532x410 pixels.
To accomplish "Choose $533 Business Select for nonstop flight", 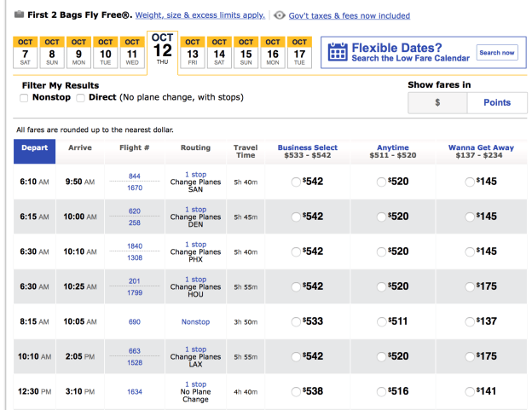I will point(296,322).
